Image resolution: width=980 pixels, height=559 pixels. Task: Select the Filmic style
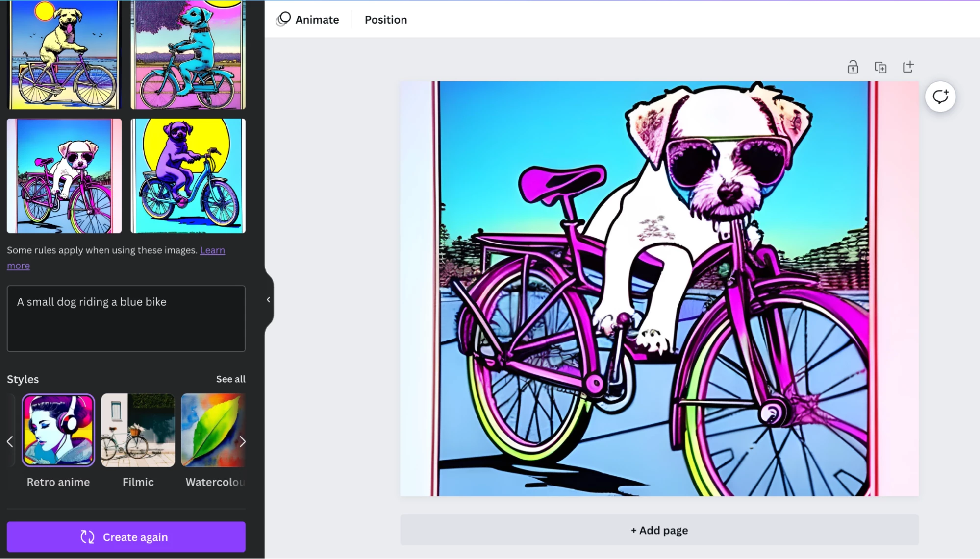(x=138, y=431)
